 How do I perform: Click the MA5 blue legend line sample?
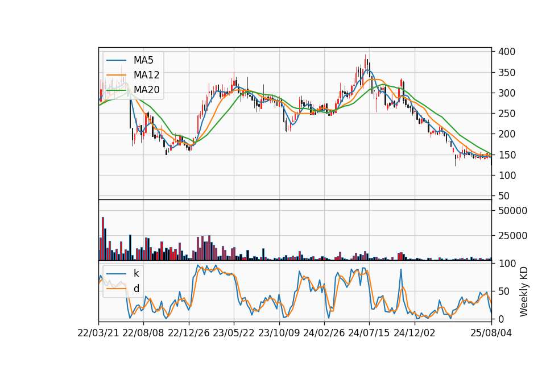tap(116, 60)
